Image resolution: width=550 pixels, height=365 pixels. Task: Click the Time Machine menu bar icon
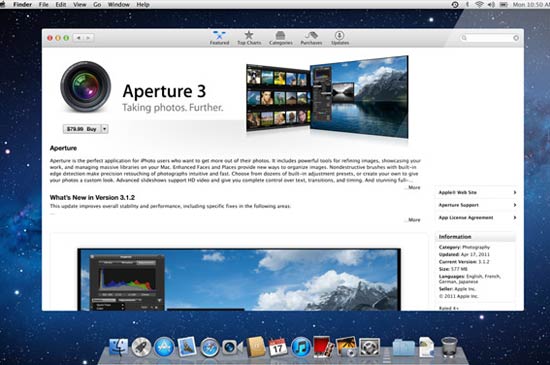(455, 5)
